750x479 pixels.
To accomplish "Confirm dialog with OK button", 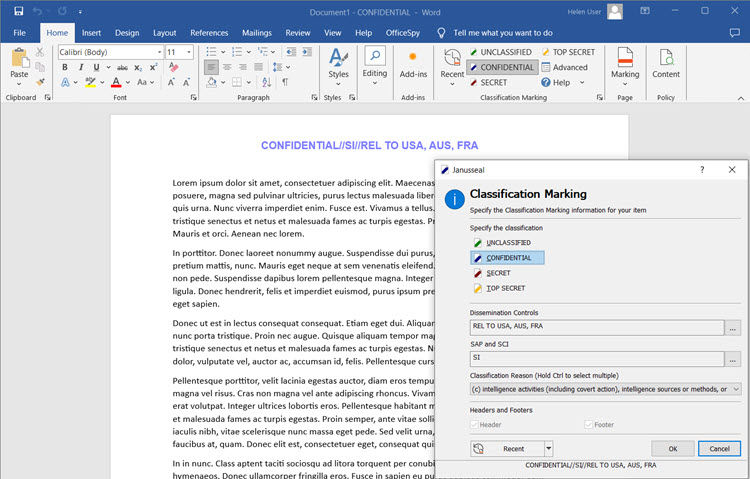I will point(673,448).
